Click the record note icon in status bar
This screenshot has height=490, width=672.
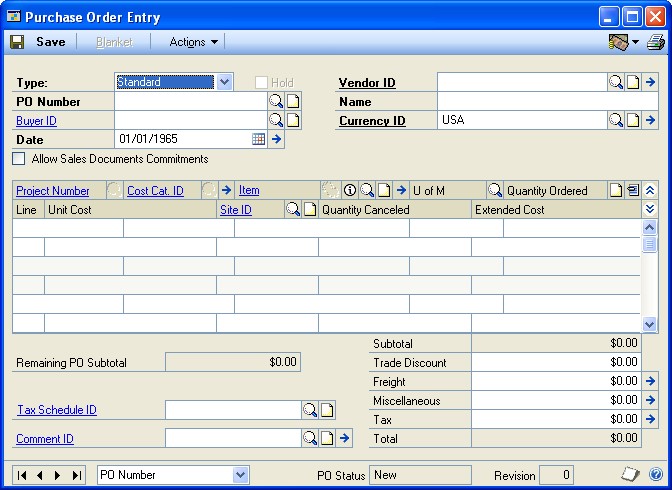[x=630, y=474]
